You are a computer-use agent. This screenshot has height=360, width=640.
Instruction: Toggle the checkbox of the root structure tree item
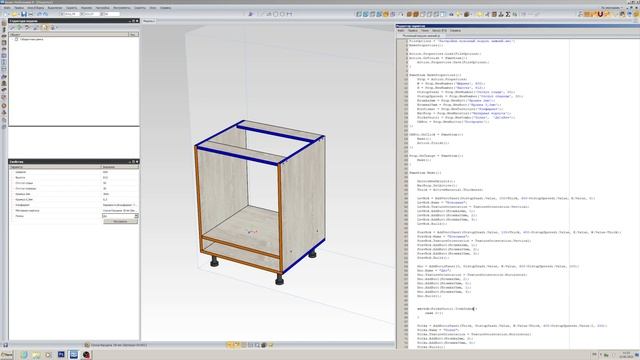click(16, 40)
